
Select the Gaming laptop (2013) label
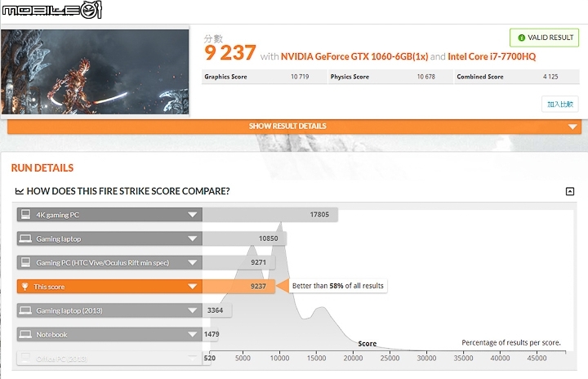(x=69, y=310)
